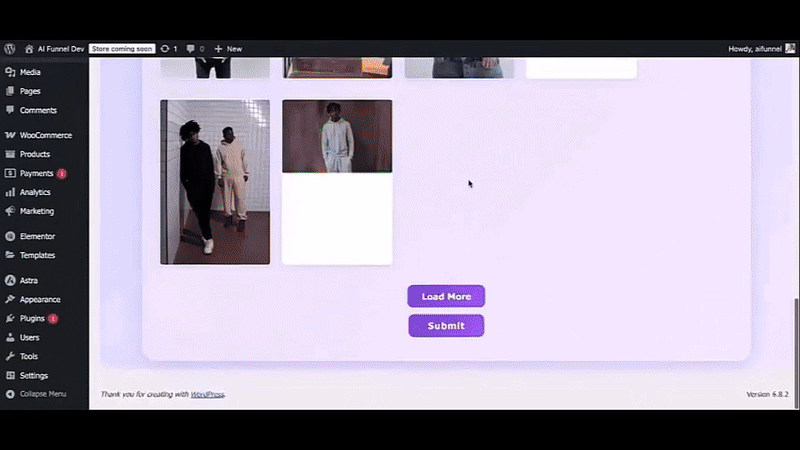The width and height of the screenshot is (800, 450).
Task: Click the plus New icon in admin bar
Action: point(219,48)
